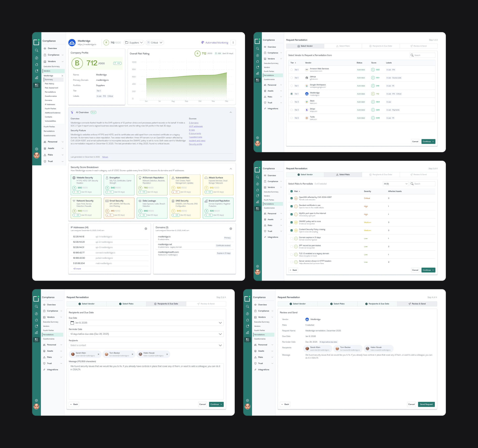Open Risk History under Medibridge in sidebar

49,84
